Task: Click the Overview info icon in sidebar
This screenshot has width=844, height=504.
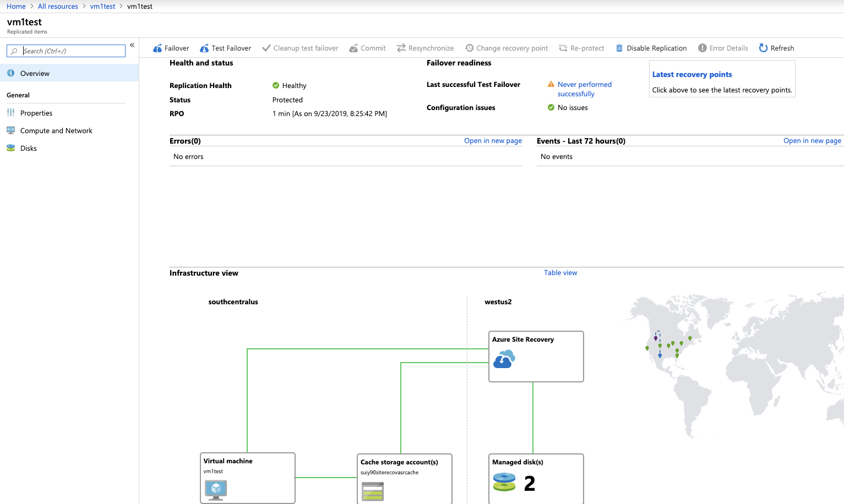Action: coord(11,73)
